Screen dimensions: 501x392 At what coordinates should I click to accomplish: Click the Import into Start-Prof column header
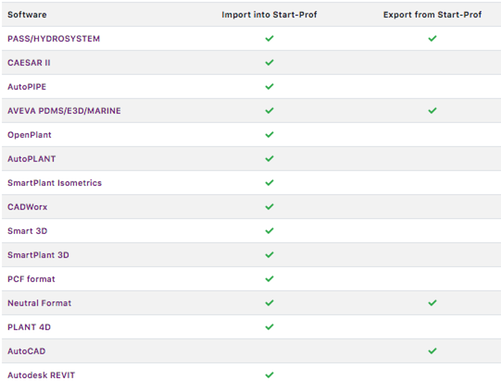[x=269, y=15]
